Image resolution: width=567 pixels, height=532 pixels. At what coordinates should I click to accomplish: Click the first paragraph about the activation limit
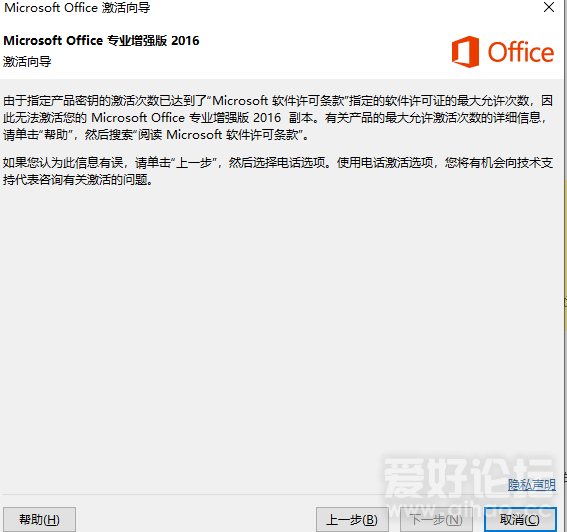[278, 118]
